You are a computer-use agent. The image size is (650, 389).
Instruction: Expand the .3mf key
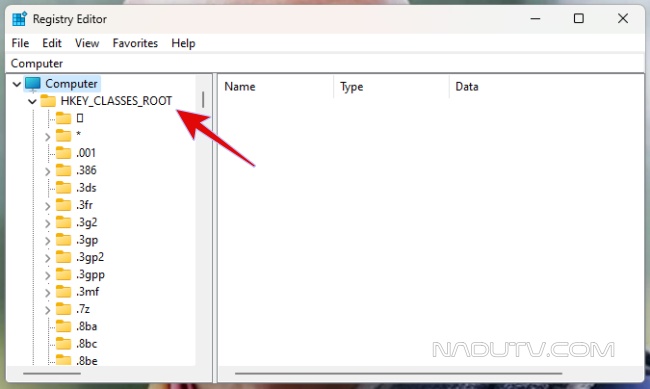click(48, 293)
